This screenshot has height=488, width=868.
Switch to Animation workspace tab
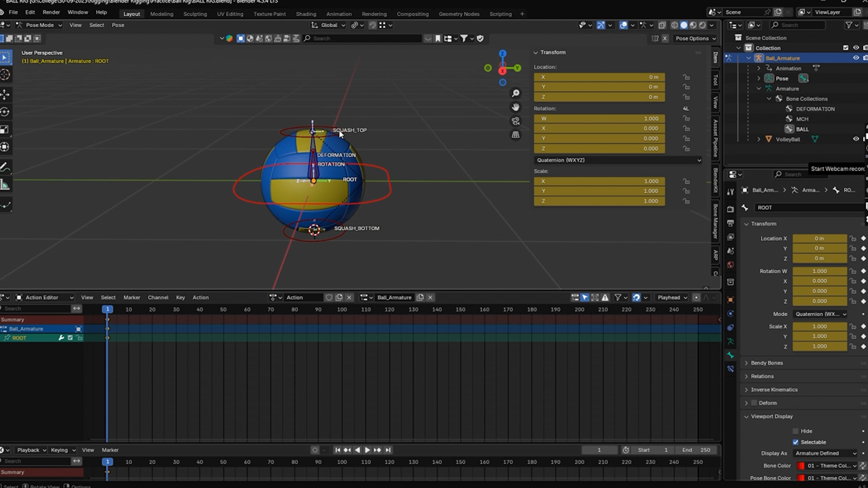point(339,14)
